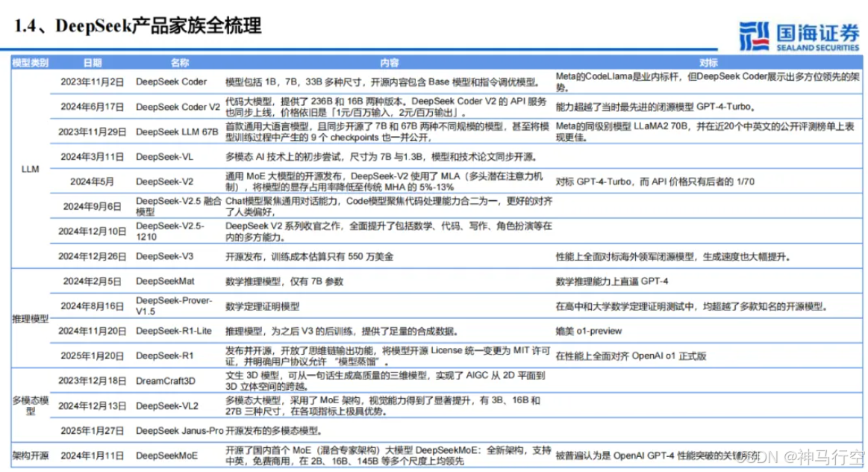Select the 'DeepSeek-VL' name cell
The height and width of the screenshot is (472, 868).
(164, 157)
